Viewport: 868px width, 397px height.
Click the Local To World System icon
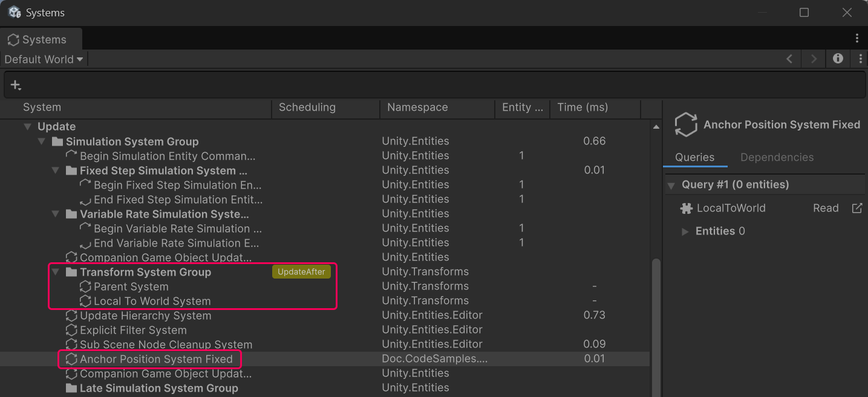pos(85,301)
